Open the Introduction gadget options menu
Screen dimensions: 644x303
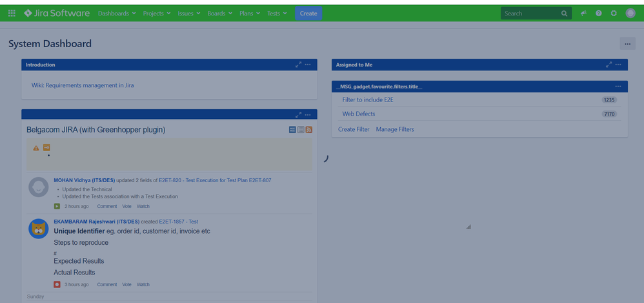(x=308, y=65)
